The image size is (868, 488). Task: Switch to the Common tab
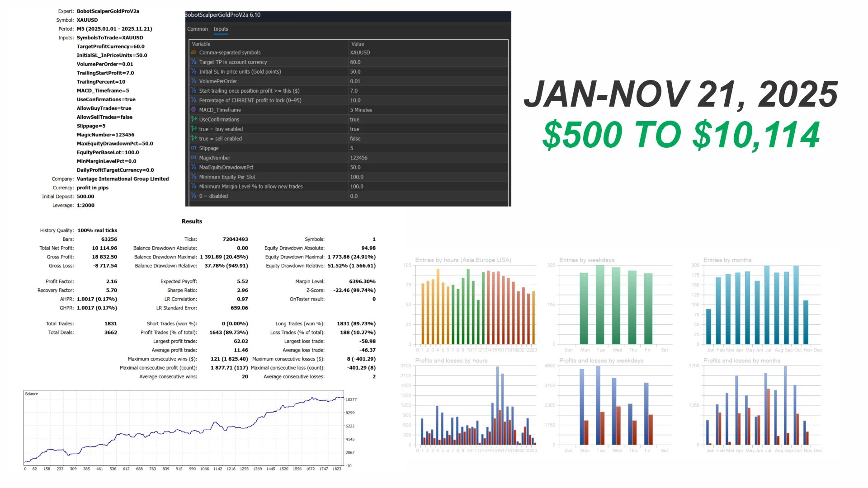[198, 29]
